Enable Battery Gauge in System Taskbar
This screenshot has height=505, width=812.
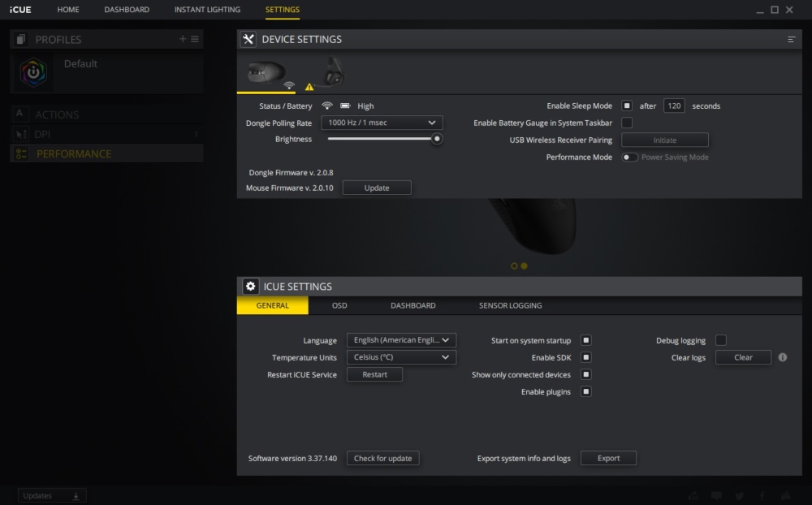(627, 123)
